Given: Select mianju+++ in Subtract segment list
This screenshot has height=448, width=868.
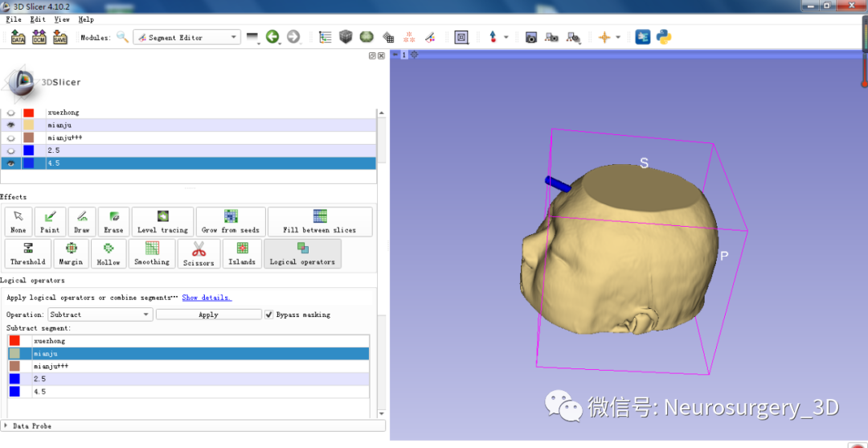Looking at the screenshot, I should [188, 367].
